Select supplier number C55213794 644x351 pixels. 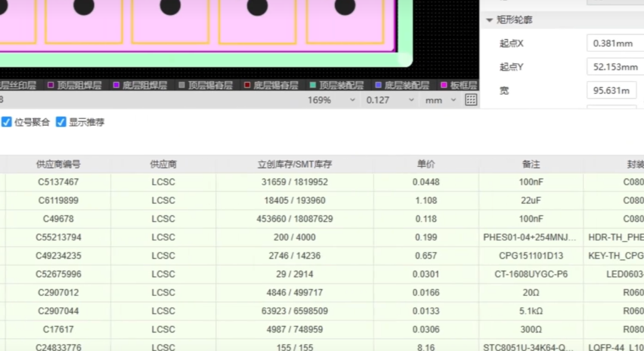point(58,238)
